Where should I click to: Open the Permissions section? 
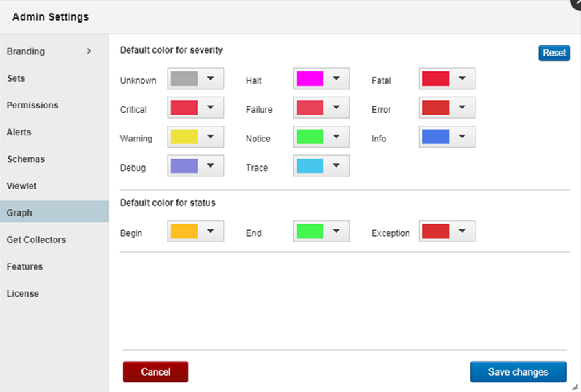pyautogui.click(x=54, y=106)
